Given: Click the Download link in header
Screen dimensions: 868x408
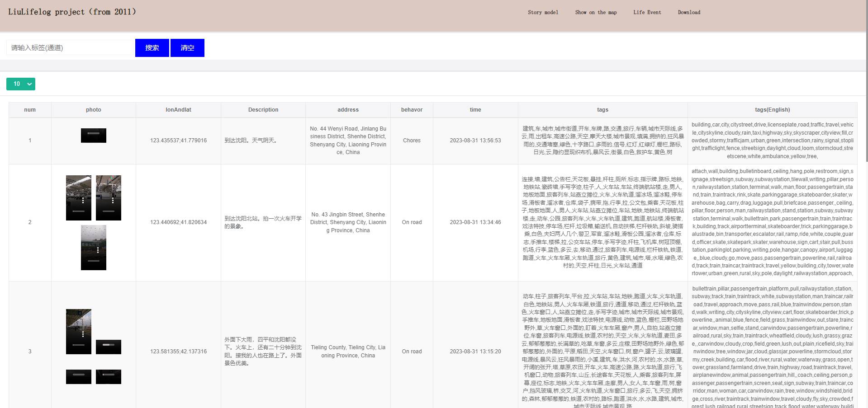Looking at the screenshot, I should click(x=689, y=12).
